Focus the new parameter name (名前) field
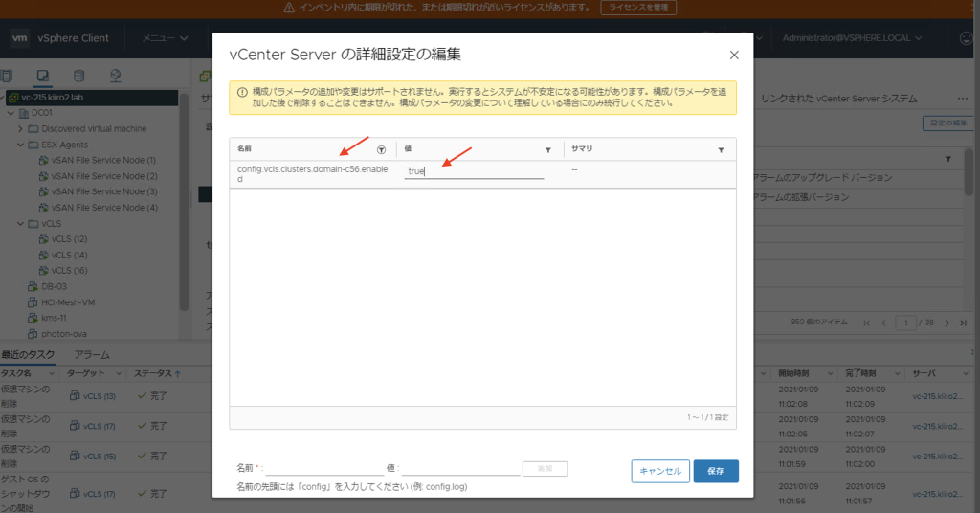 (x=324, y=468)
